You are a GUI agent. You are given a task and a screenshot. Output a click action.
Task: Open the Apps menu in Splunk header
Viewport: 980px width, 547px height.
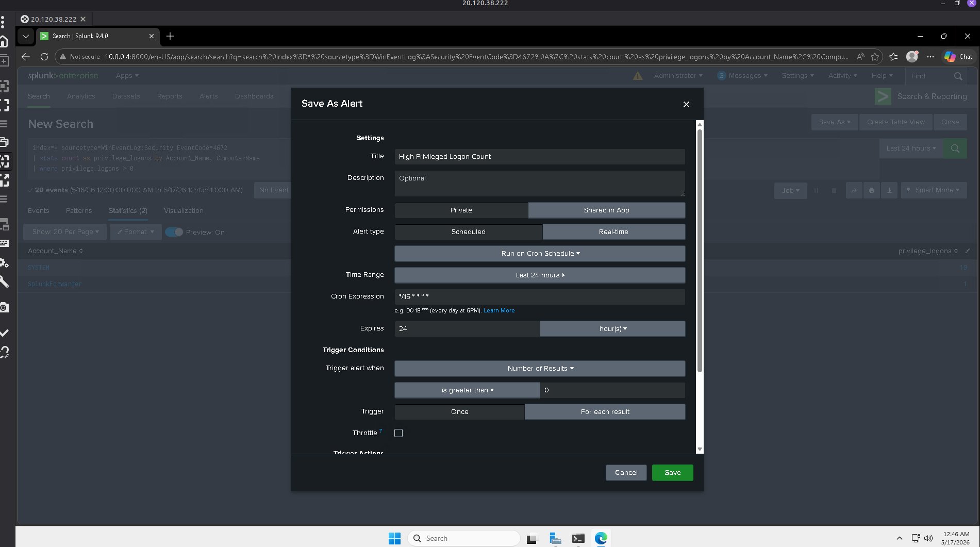click(127, 76)
